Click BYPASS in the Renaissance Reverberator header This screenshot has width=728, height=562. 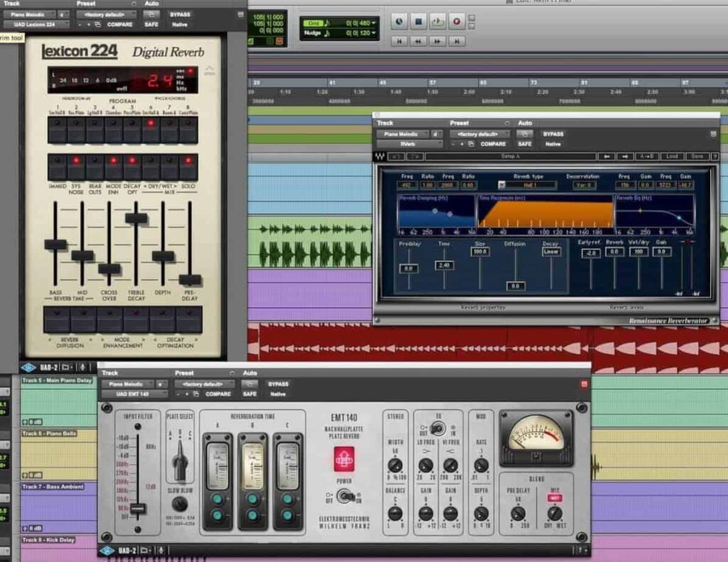pos(553,134)
